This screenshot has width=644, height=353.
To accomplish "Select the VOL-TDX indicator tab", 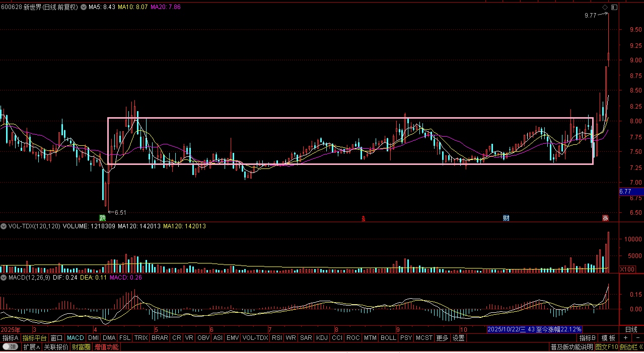I will [x=255, y=338].
